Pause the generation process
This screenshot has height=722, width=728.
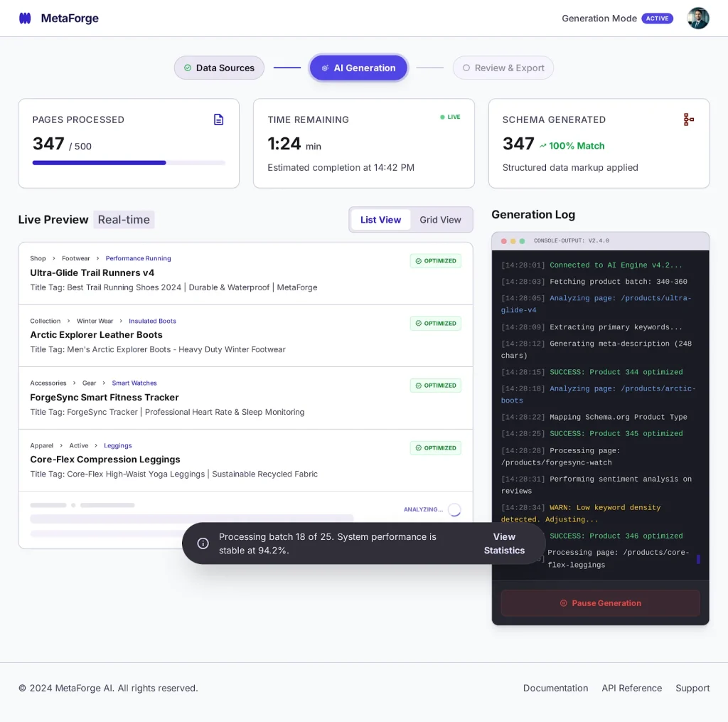[600, 603]
